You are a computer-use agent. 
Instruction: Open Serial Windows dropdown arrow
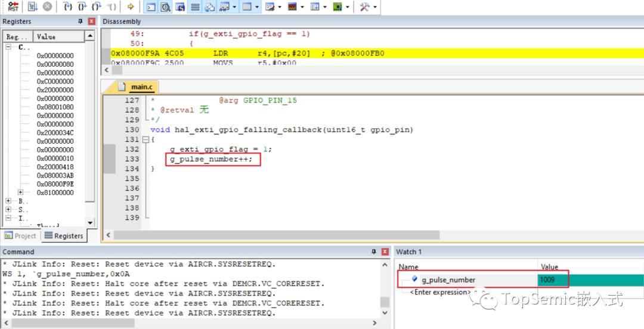pos(280,7)
